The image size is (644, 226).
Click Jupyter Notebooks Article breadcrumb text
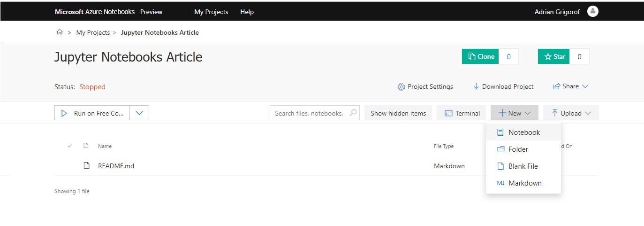tap(160, 32)
